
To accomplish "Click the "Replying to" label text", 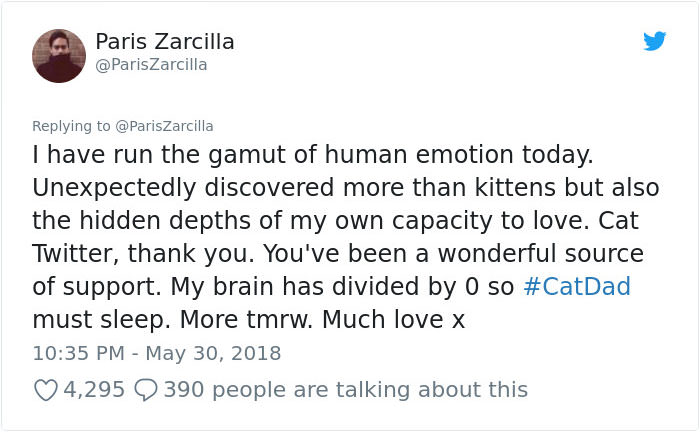I will tap(71, 126).
